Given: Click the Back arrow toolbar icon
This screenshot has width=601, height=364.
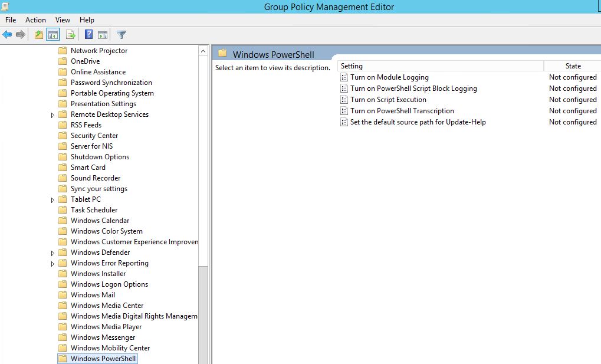Looking at the screenshot, I should coord(7,35).
